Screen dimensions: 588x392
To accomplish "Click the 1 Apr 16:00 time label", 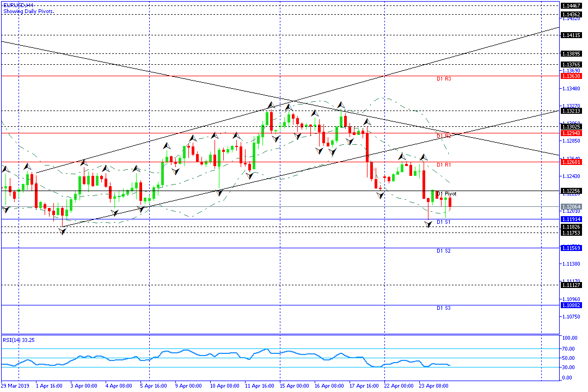I will click(x=49, y=385).
